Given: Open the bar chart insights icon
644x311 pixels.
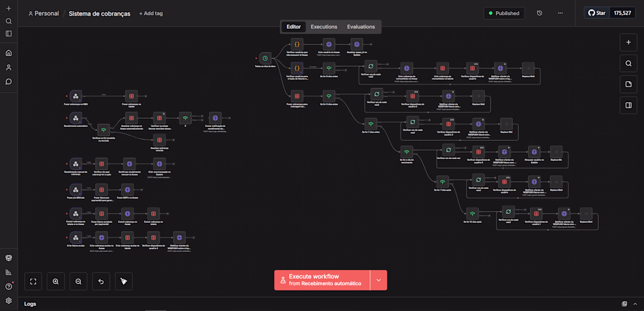Looking at the screenshot, I should tap(9, 272).
